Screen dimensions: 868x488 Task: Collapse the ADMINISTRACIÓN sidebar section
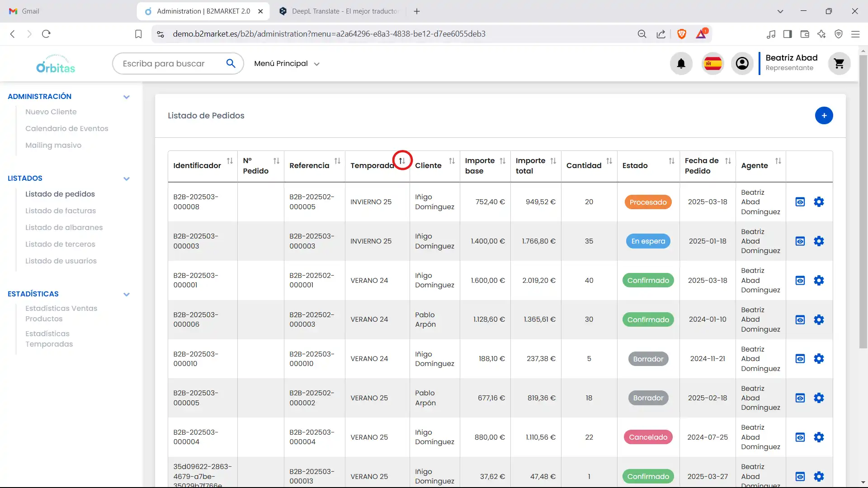click(127, 97)
